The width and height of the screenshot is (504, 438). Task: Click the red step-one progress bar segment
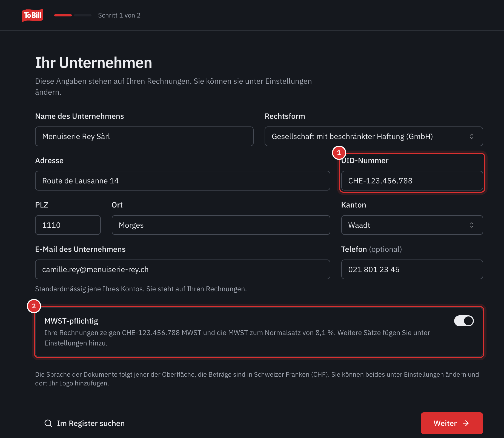click(63, 15)
